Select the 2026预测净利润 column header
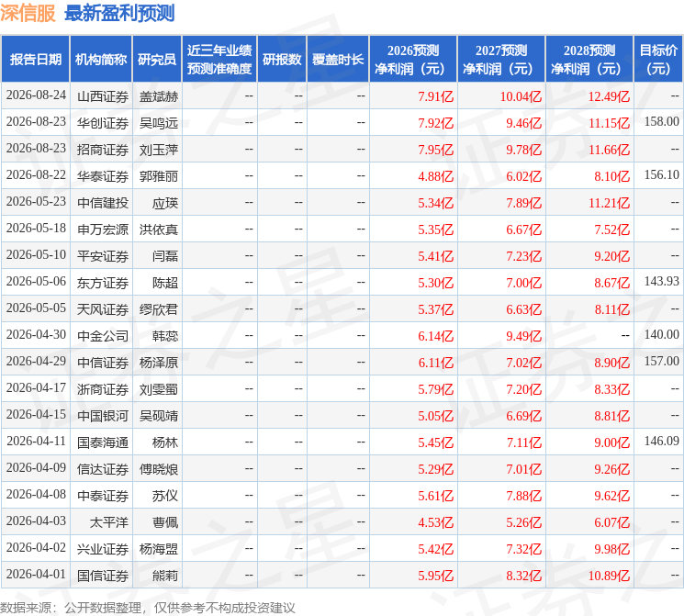Viewport: 684px width, 616px height. (413, 60)
